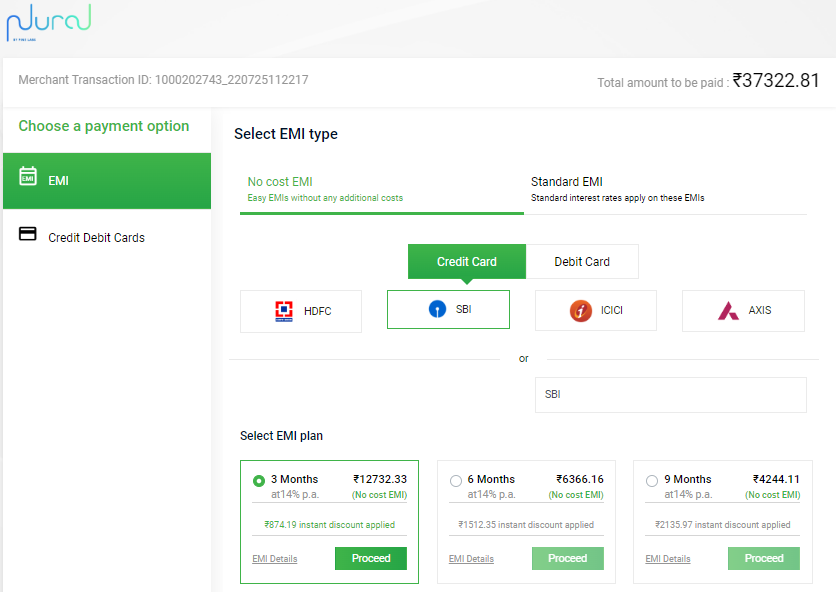This screenshot has height=592, width=836.
Task: Proceed with the 6 Months plan
Action: (x=568, y=558)
